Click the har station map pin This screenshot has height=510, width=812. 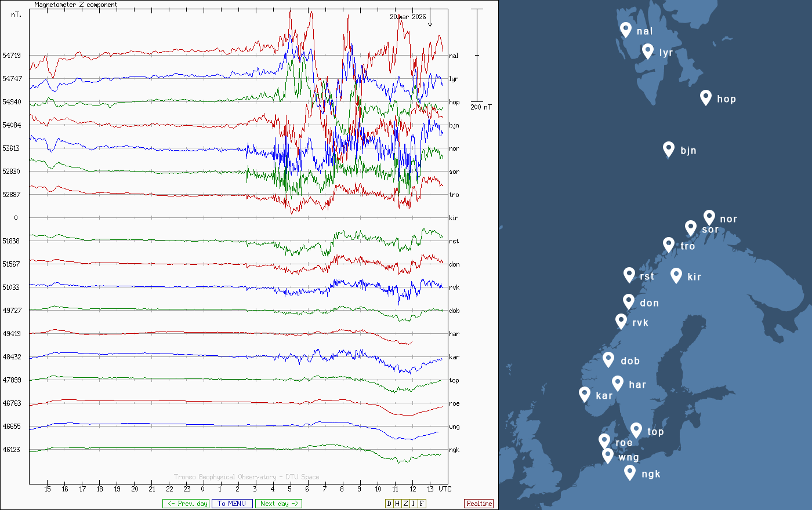point(618,383)
